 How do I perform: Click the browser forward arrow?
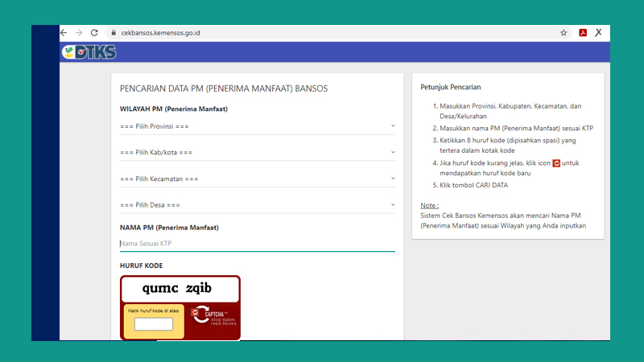click(79, 33)
